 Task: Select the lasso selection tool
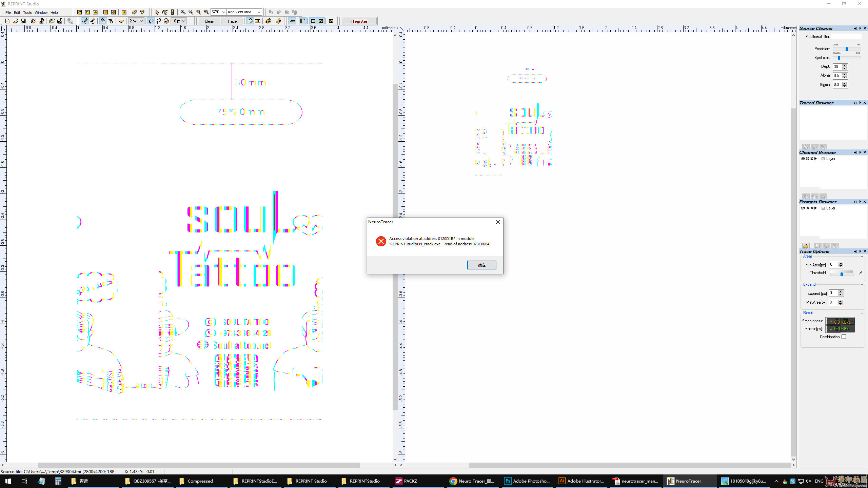(151, 21)
